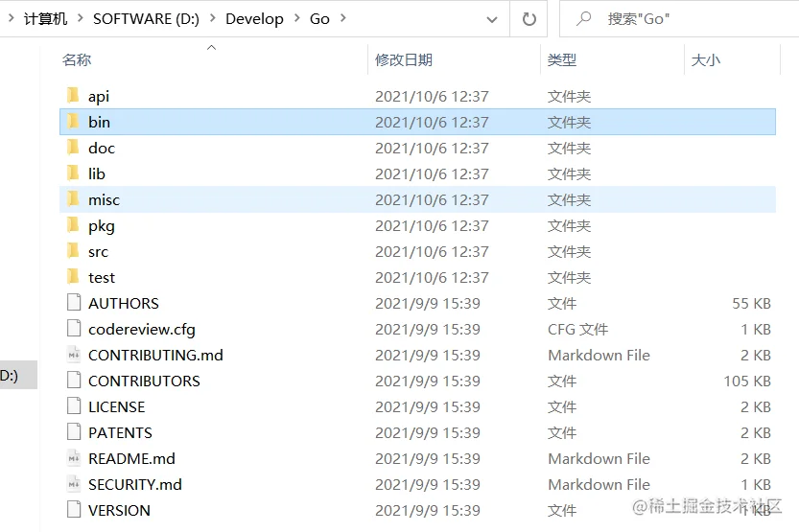The height and width of the screenshot is (532, 799).
Task: Open the address bar history dropdown
Action: pyautogui.click(x=492, y=19)
